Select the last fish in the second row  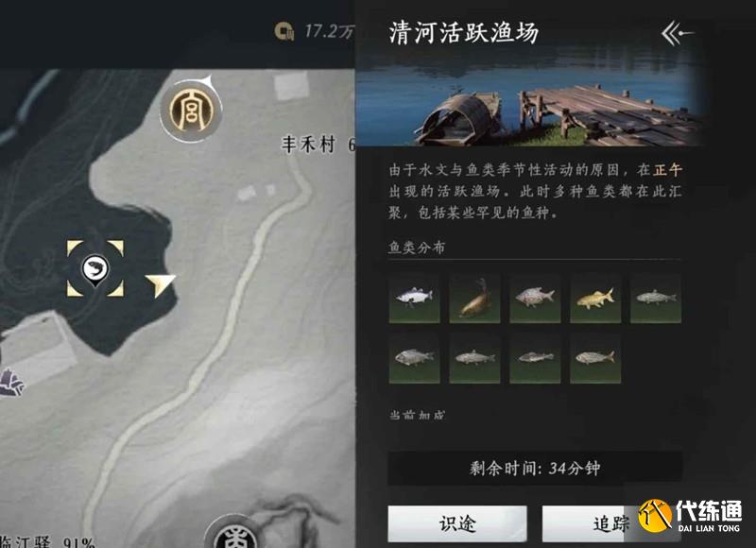pyautogui.click(x=595, y=358)
